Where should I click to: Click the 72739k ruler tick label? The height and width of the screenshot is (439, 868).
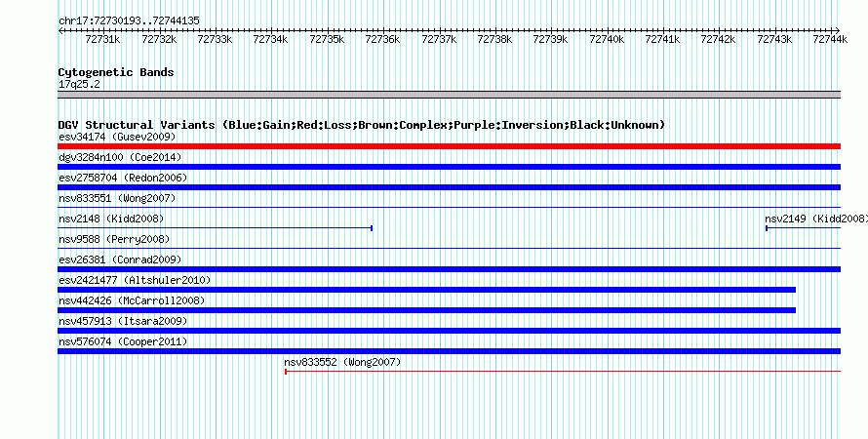coord(551,39)
